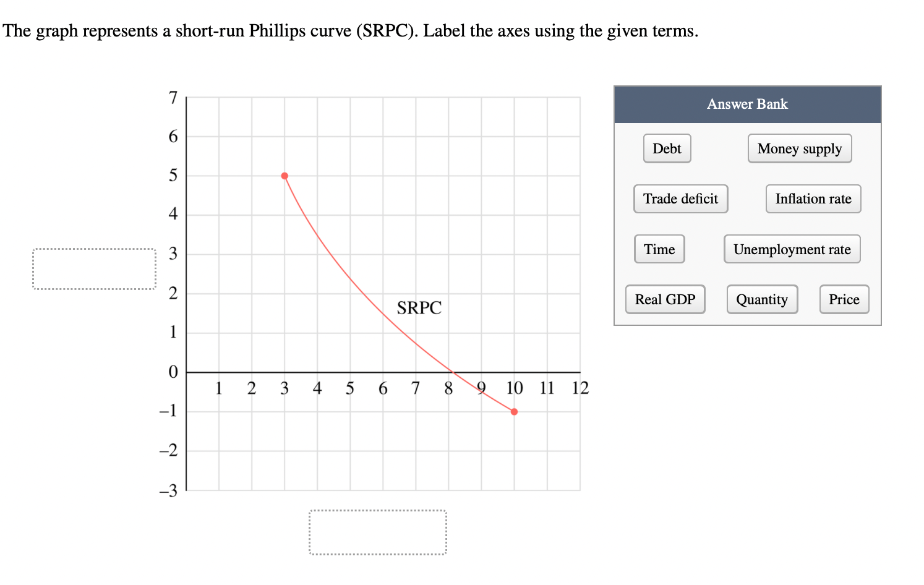Click the Price answer tile

click(844, 299)
